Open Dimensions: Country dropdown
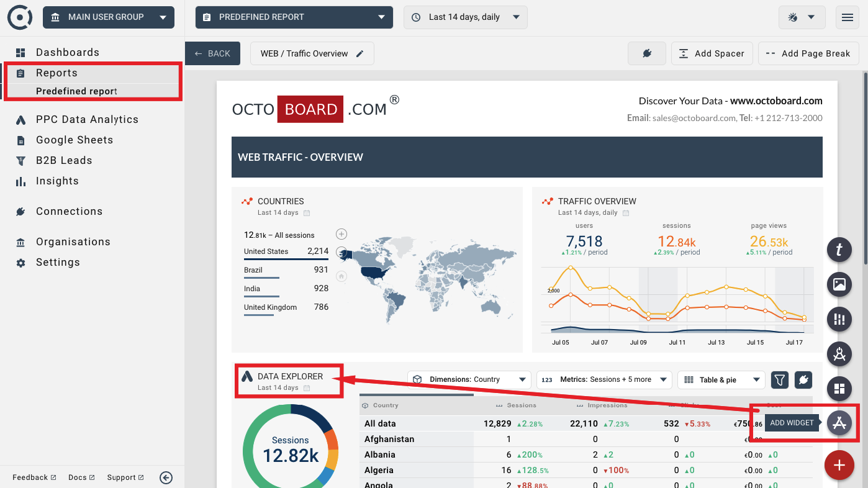This screenshot has height=488, width=868. click(469, 379)
